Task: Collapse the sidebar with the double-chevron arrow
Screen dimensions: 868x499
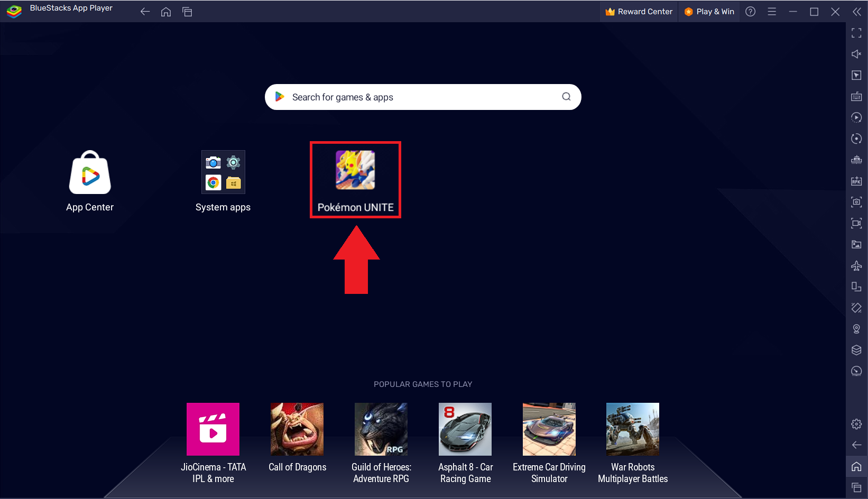Action: click(x=857, y=11)
